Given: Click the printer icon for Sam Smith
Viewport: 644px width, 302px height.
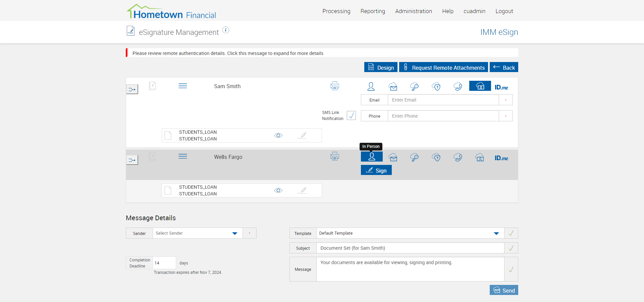Looking at the screenshot, I should (x=335, y=86).
